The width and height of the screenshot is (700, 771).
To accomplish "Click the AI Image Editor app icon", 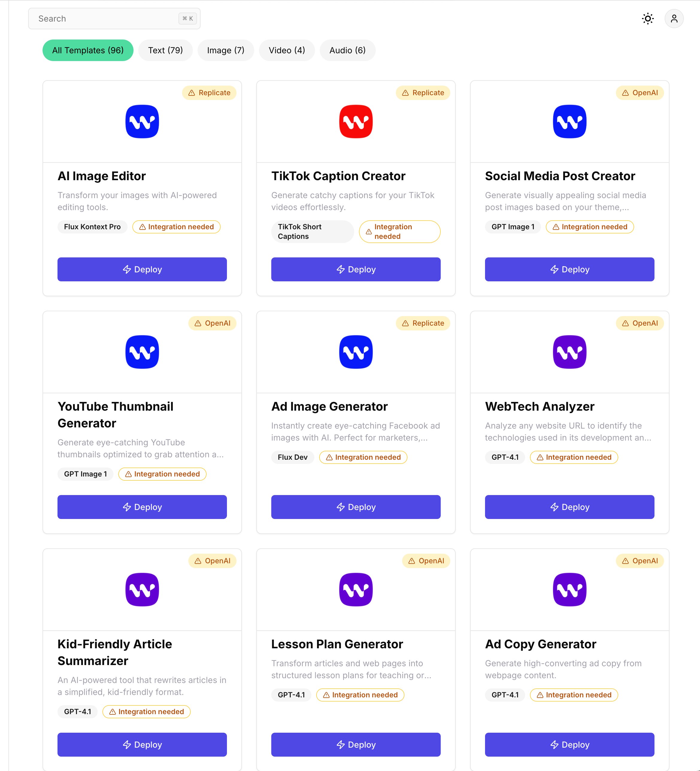I will [x=142, y=122].
